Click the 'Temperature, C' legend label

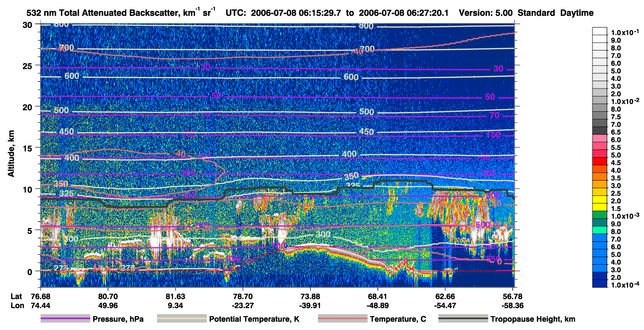point(398,320)
